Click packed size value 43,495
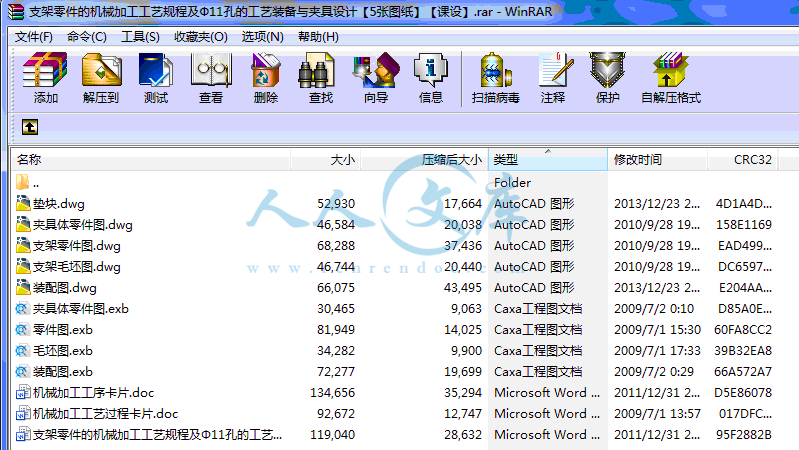799x450 pixels. pyautogui.click(x=463, y=287)
